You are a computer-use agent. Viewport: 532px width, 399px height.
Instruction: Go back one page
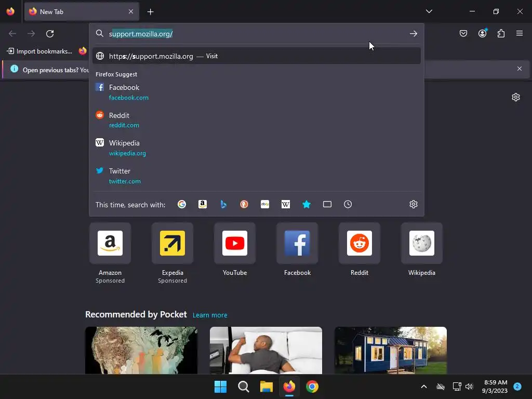tap(12, 34)
